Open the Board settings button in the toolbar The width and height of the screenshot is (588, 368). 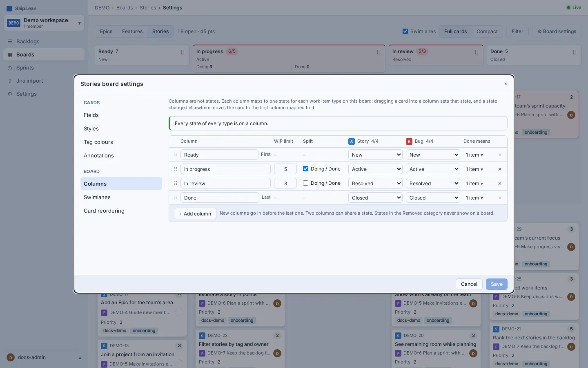557,31
